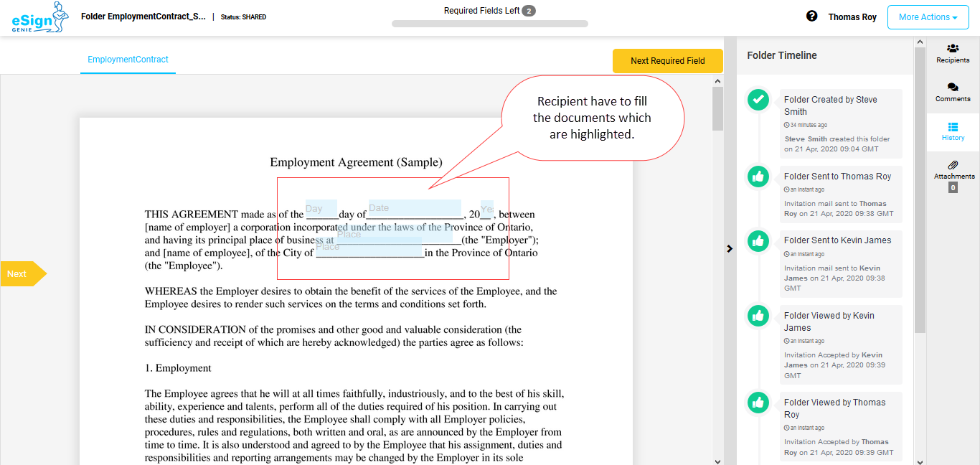Image resolution: width=980 pixels, height=465 pixels.
Task: Click the Place field after 'business at'
Action: coord(395,235)
